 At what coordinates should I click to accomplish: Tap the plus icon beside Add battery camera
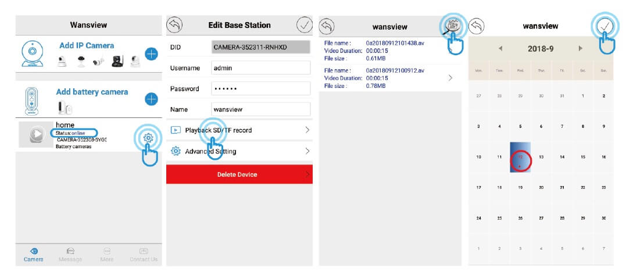(151, 99)
